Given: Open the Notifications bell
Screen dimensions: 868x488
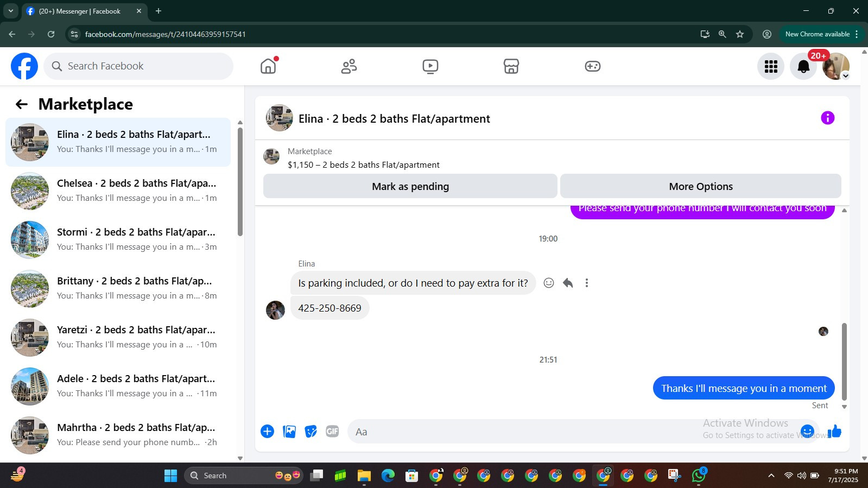Looking at the screenshot, I should [803, 66].
